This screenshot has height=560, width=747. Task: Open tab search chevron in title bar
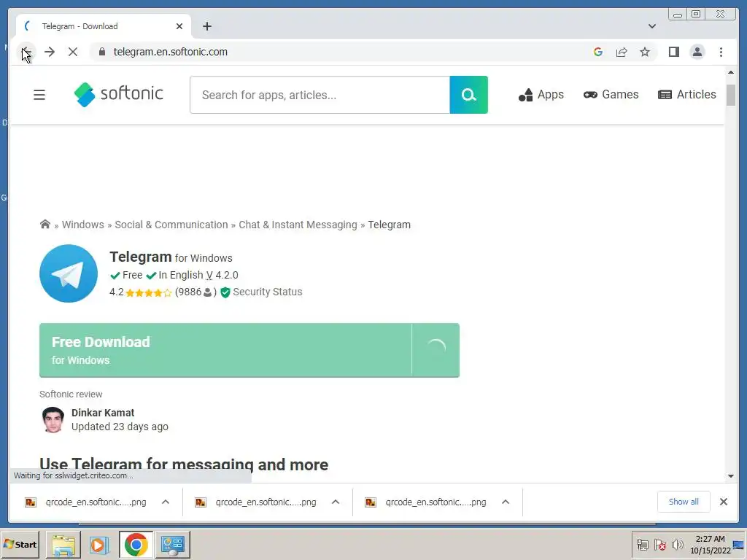click(x=651, y=26)
